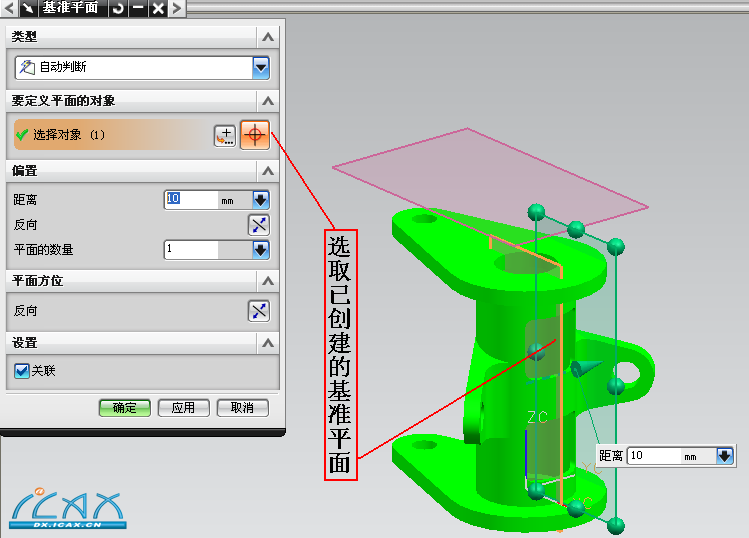This screenshot has height=538, width=749.
Task: Click the 反向 icon under 偏置
Action: [259, 225]
